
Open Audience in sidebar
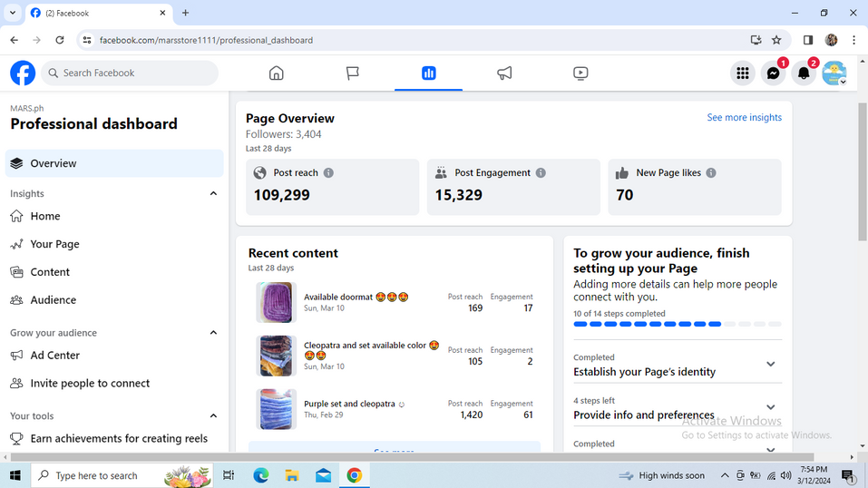114,299
